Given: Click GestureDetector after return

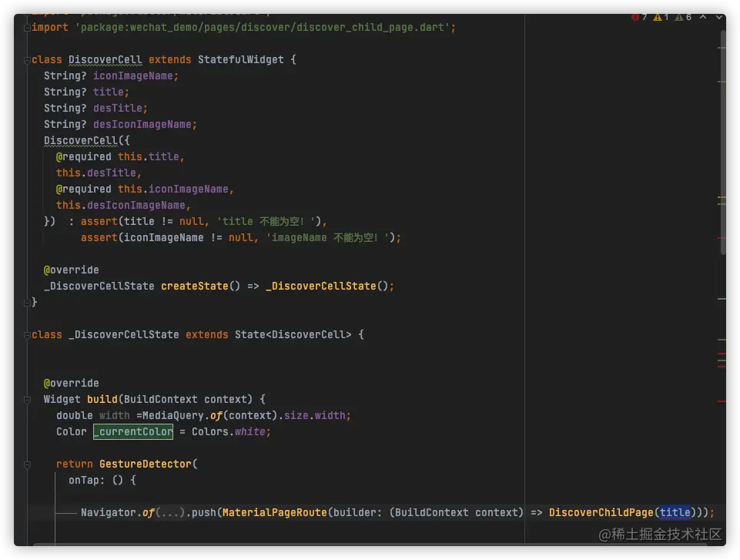Looking at the screenshot, I should tap(146, 464).
